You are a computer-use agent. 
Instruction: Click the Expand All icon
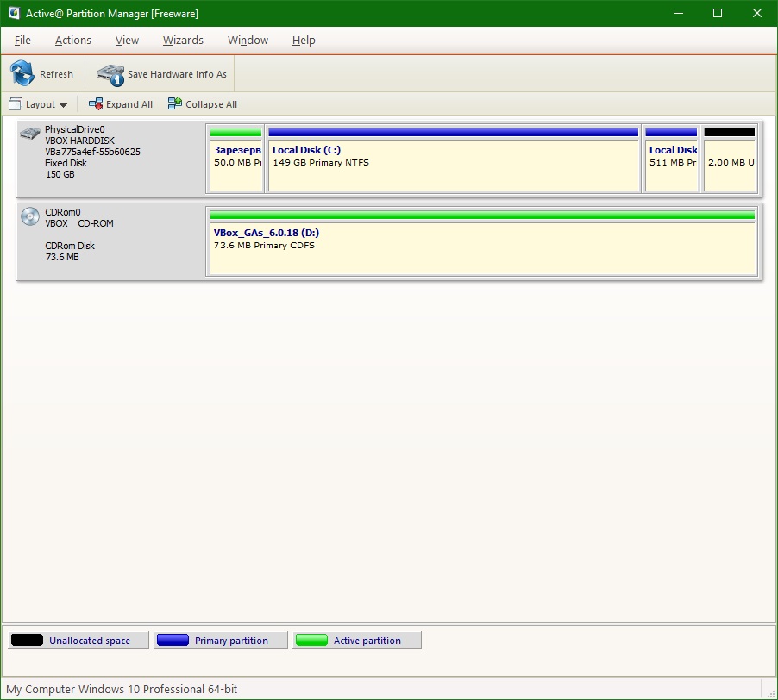click(x=94, y=103)
